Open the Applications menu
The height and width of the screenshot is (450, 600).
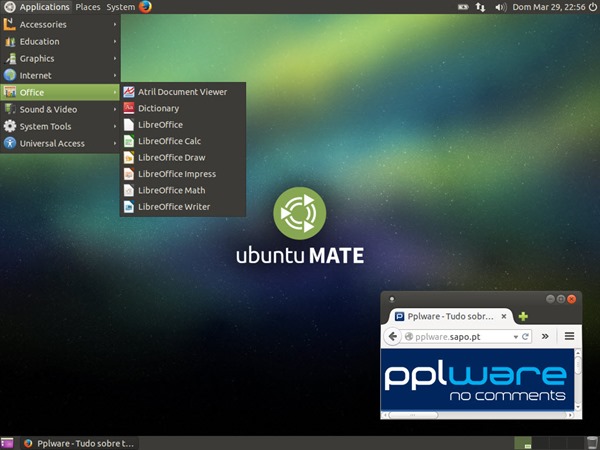[x=44, y=7]
